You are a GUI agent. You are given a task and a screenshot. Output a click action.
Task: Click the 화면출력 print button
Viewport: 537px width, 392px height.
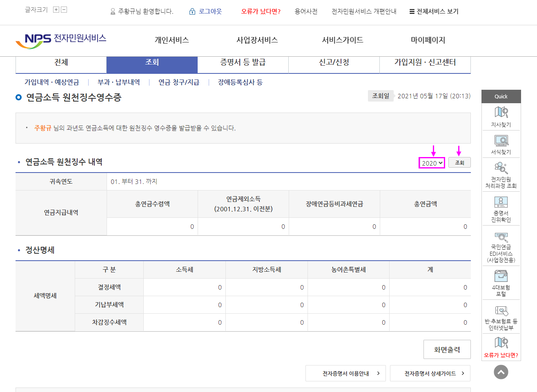(447, 350)
